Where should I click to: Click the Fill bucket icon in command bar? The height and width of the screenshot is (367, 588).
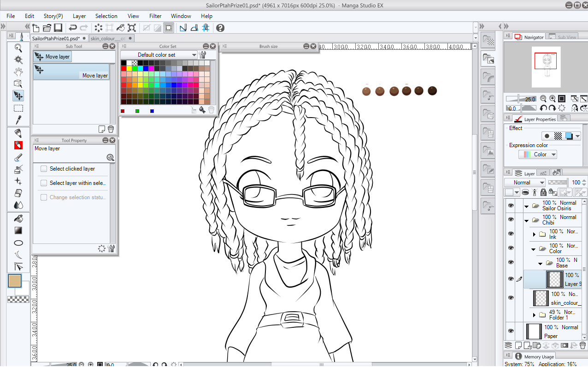point(121,28)
